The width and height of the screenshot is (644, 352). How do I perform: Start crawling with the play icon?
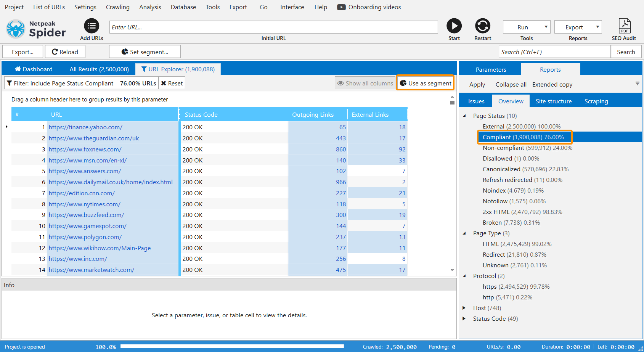pyautogui.click(x=454, y=26)
